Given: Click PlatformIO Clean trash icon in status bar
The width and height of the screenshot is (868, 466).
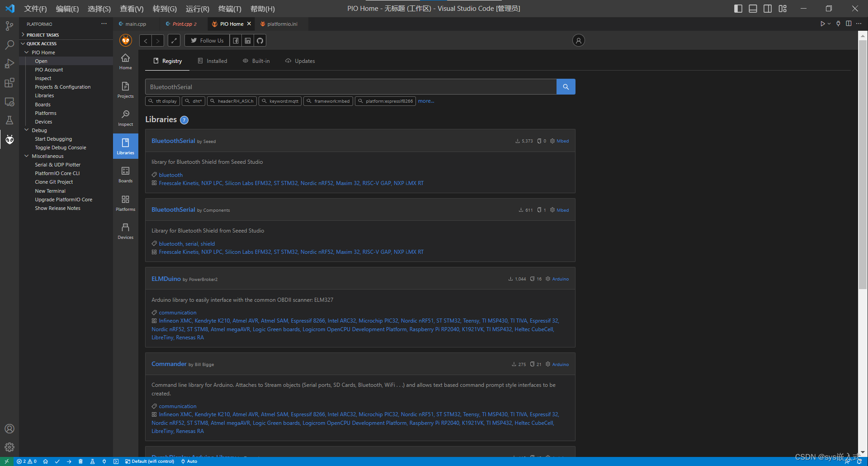Looking at the screenshot, I should pyautogui.click(x=80, y=461).
